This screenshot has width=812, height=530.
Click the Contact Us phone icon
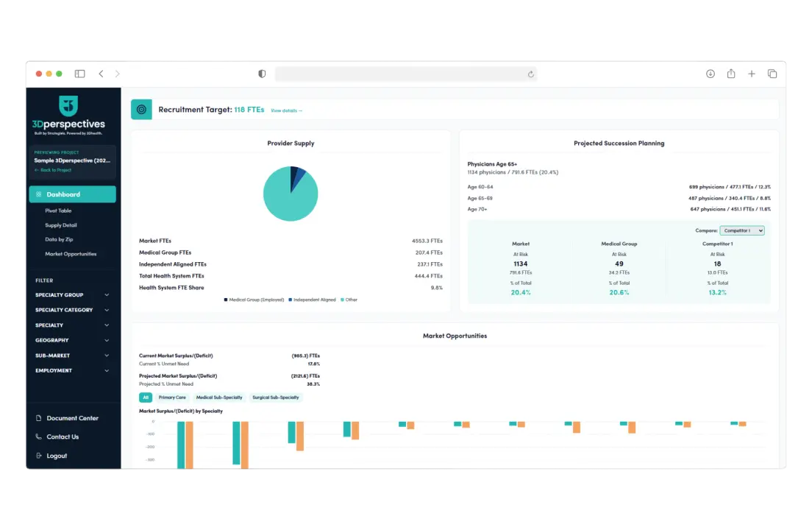(x=39, y=437)
